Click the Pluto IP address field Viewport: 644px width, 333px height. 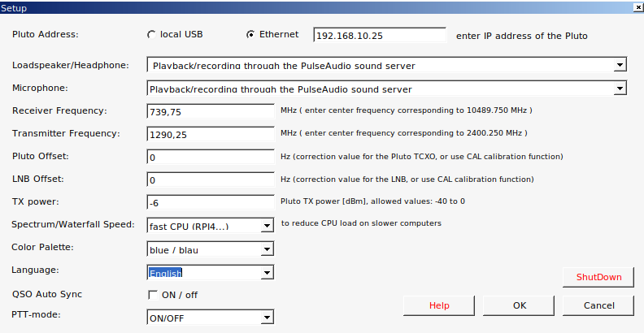click(x=380, y=36)
